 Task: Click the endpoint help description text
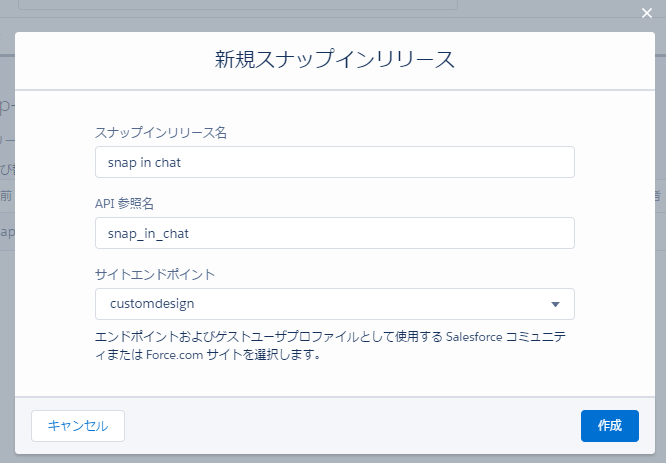(330, 345)
